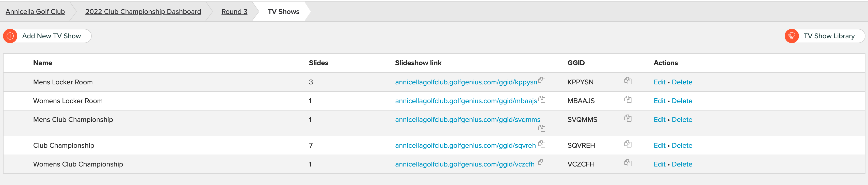Viewport: 868px width, 185px height.
Task: Copy the vczcfh slideshow link
Action: pyautogui.click(x=541, y=163)
